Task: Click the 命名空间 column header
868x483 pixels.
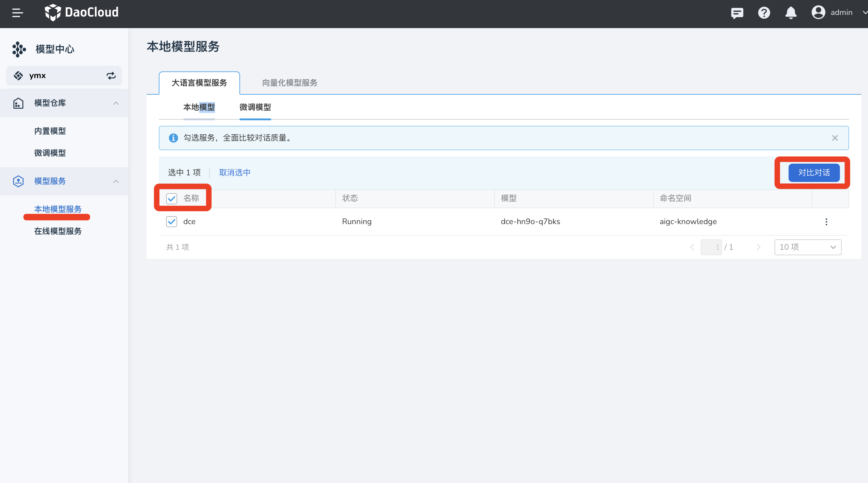Action: click(675, 198)
